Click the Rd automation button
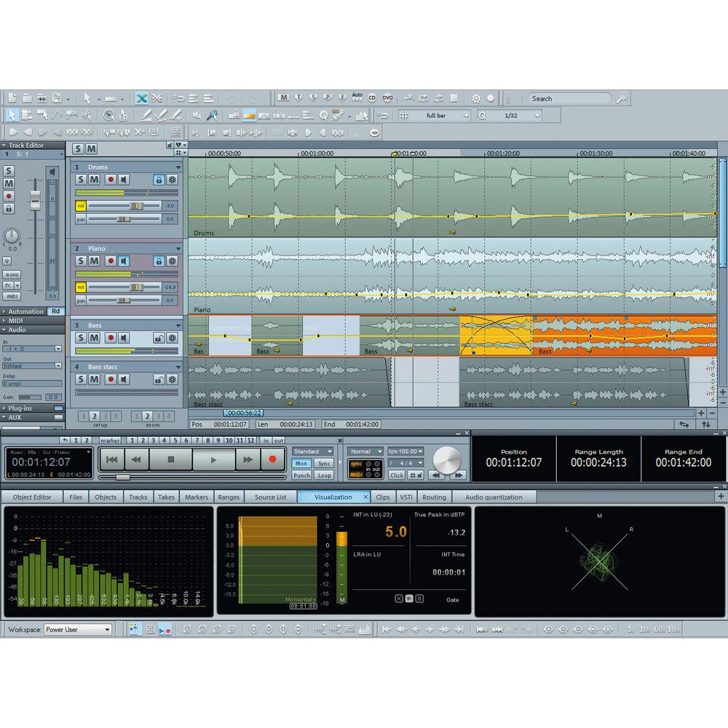 pyautogui.click(x=55, y=311)
